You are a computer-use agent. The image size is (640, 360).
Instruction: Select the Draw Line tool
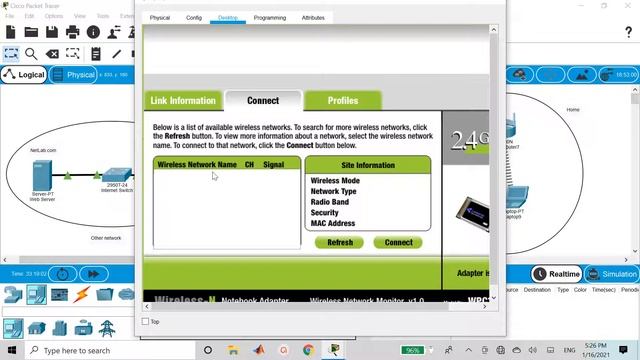(117, 53)
